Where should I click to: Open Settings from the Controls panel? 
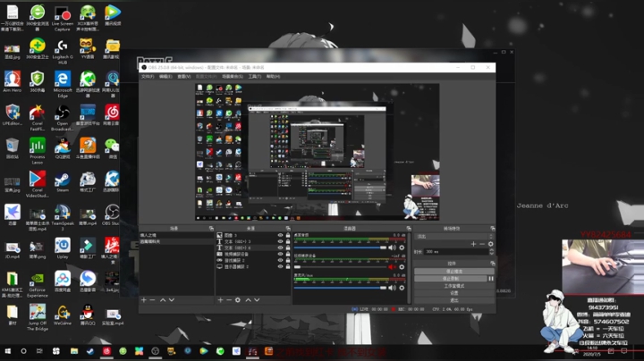[453, 293]
